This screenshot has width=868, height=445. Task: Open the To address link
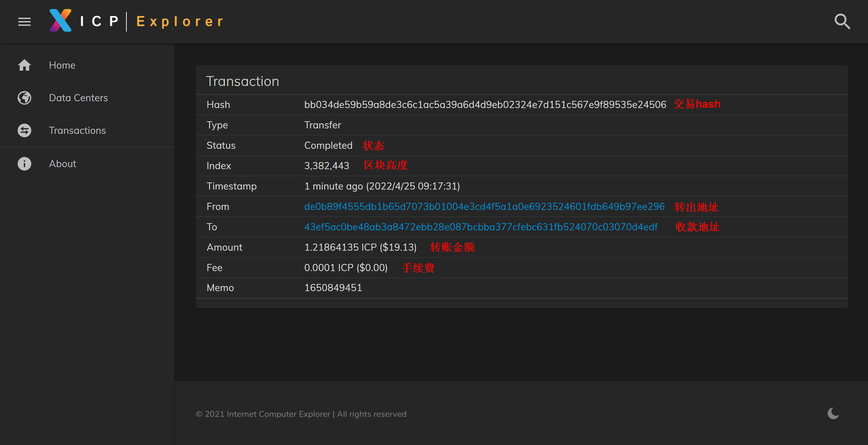pos(481,227)
